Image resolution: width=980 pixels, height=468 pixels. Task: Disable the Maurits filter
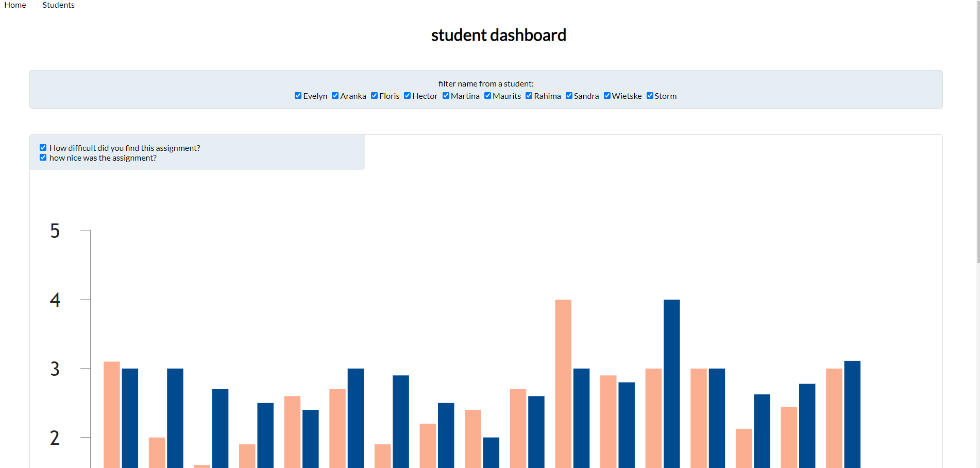pyautogui.click(x=487, y=95)
